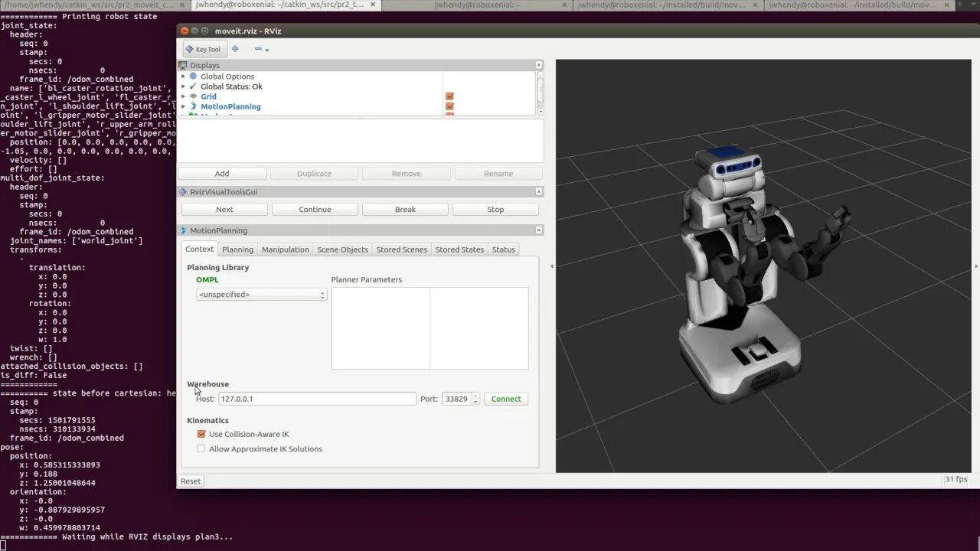Viewport: 980px width, 551px height.
Task: Click the blue plus add-tool icon
Action: [x=235, y=48]
